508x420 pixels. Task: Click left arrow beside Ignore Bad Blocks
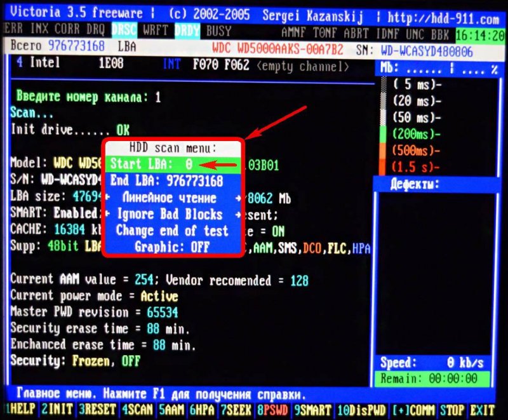pyautogui.click(x=107, y=214)
